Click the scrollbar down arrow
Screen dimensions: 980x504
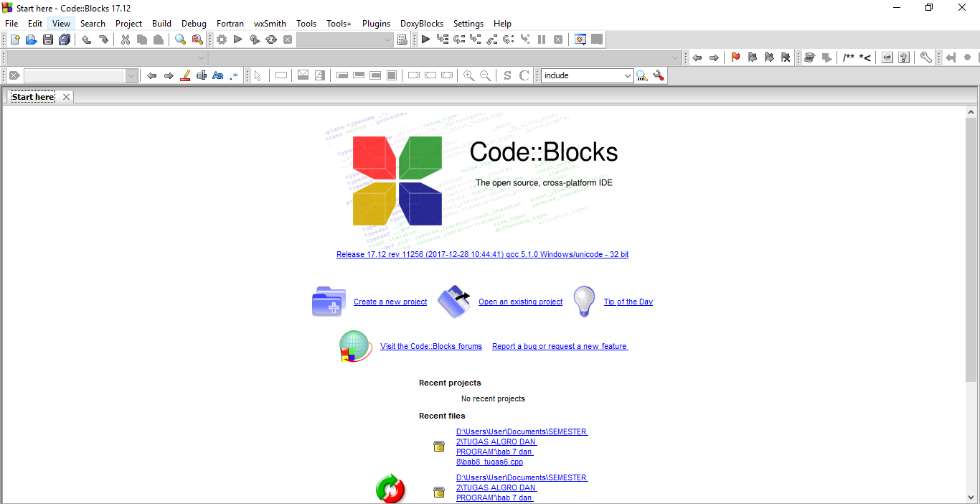click(971, 498)
